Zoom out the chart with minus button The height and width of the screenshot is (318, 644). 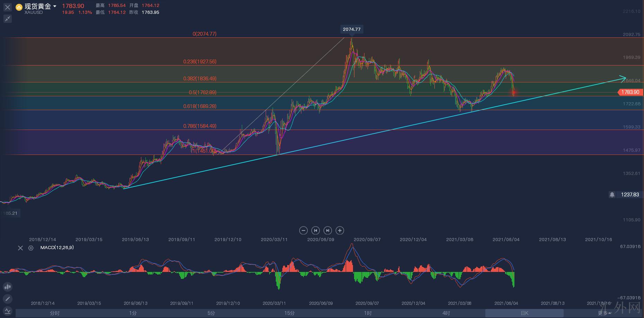303,230
